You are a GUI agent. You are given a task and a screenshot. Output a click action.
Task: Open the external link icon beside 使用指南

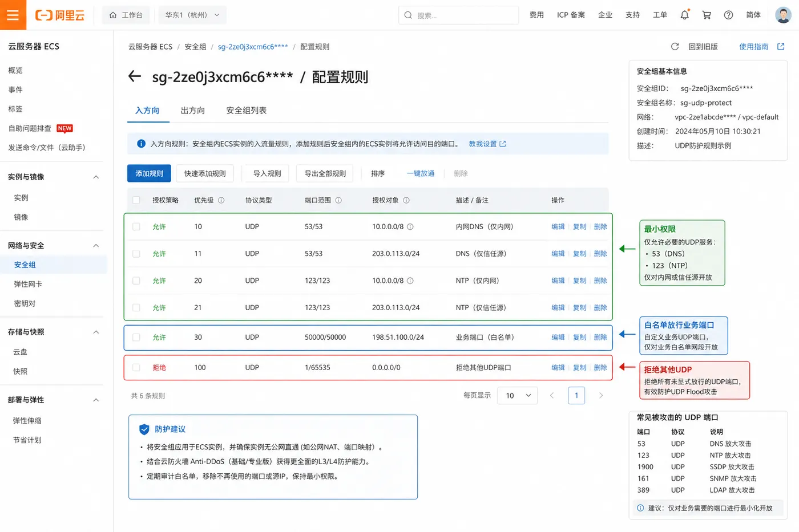tap(781, 47)
